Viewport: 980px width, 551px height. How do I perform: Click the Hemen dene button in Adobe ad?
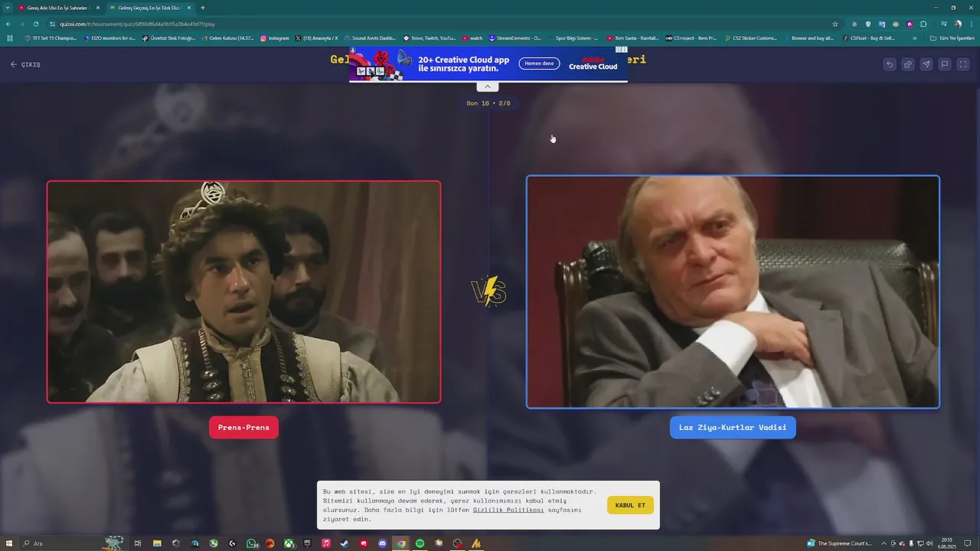click(539, 64)
